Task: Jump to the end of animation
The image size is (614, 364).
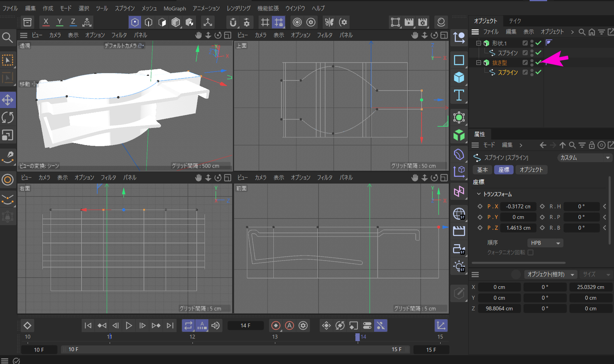Action: click(170, 325)
